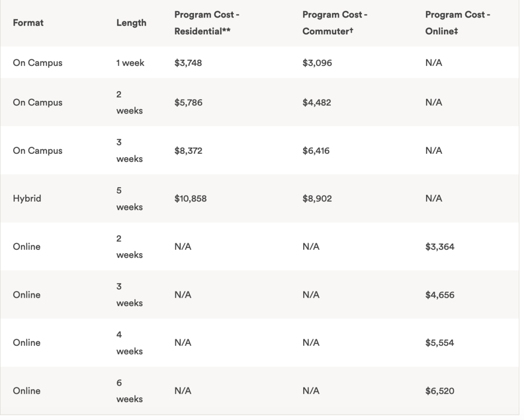Select the $4,482 commuter price
The image size is (524, 420).
point(316,102)
